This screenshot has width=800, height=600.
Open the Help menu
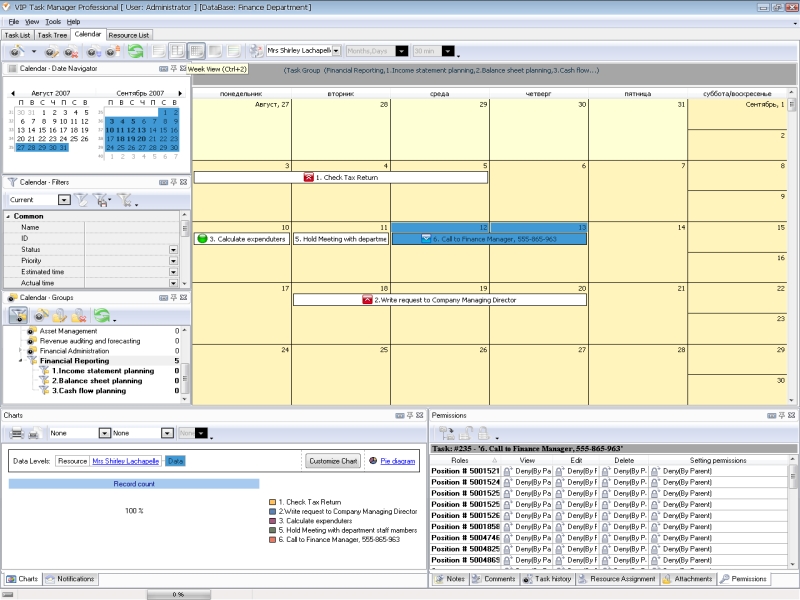pyautogui.click(x=73, y=21)
